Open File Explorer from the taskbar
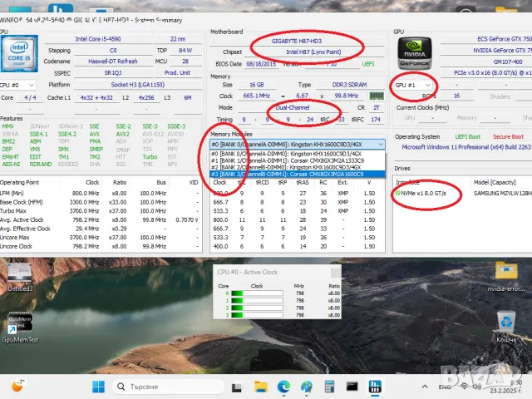 [260, 386]
